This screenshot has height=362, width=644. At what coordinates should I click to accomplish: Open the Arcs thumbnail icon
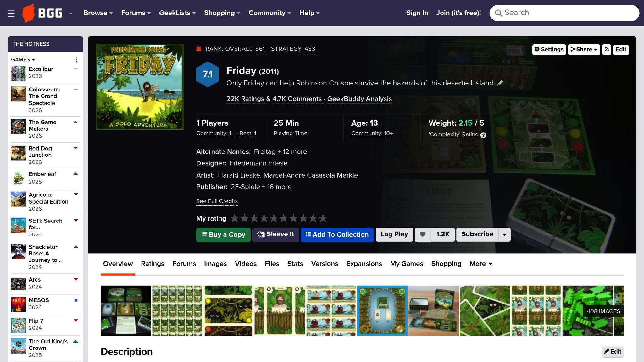[19, 284]
